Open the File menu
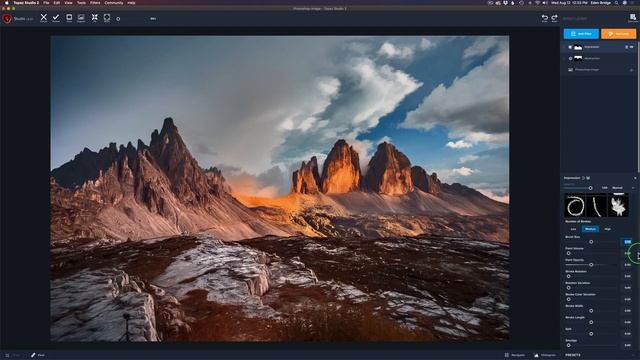Viewport: 640px width, 360px height. [x=46, y=3]
